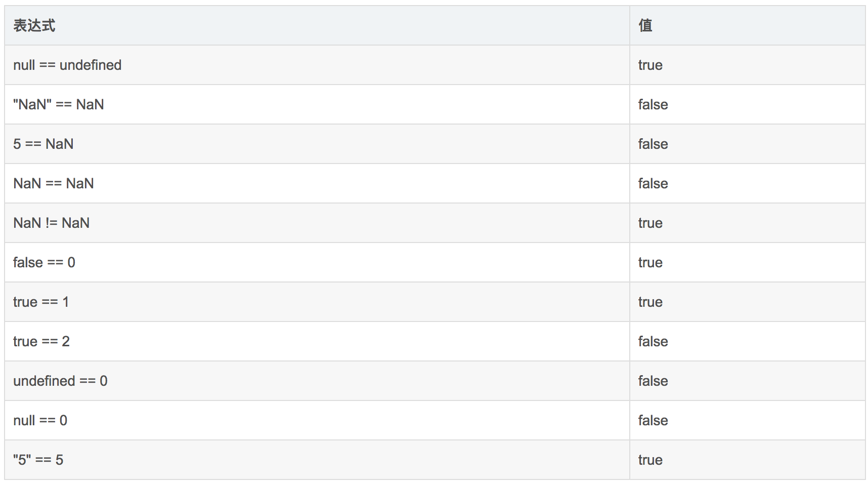Click the 'true == 2' expression cell

(41, 342)
